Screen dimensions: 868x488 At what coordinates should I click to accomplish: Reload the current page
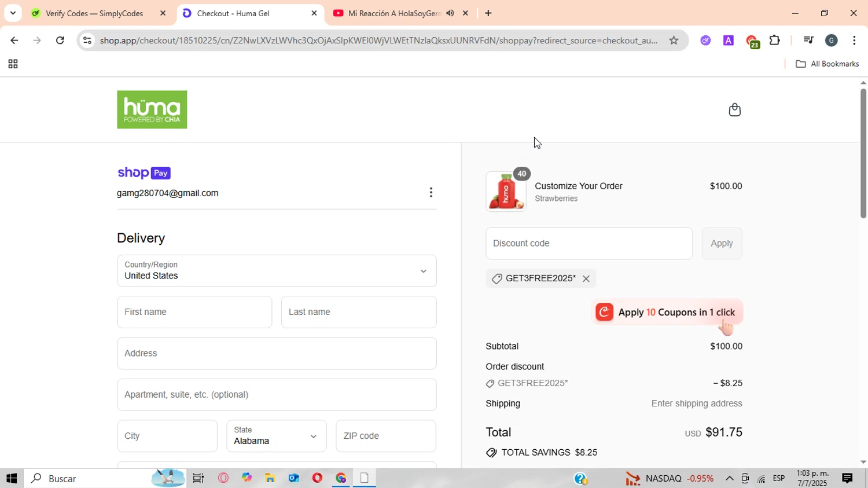60,41
